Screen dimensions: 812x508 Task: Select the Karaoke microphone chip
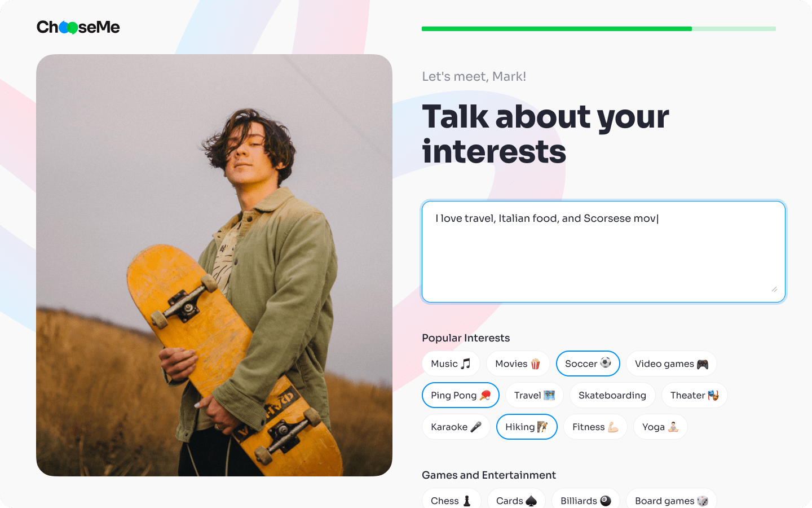(456, 427)
